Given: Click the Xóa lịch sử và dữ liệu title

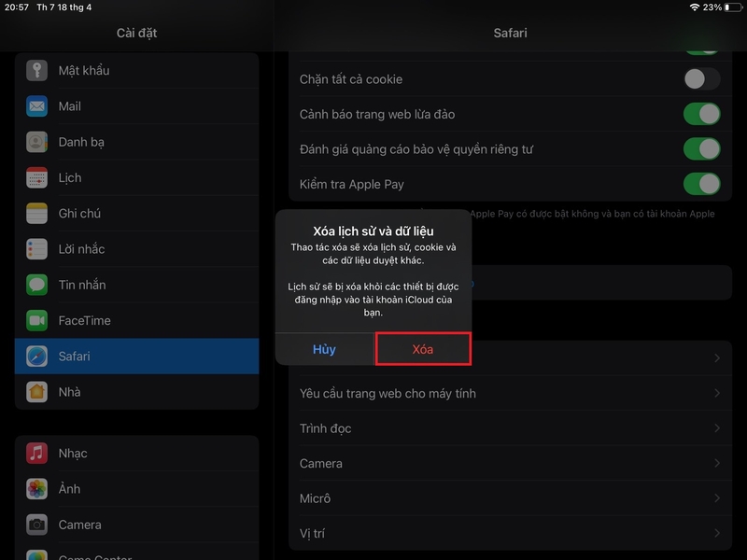Looking at the screenshot, I should click(x=373, y=231).
